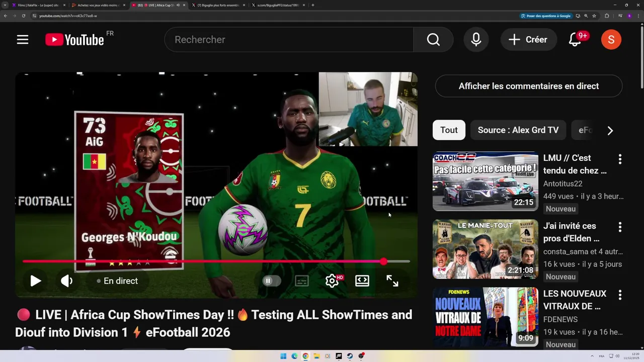The height and width of the screenshot is (362, 644).
Task: Open LMU race video thumbnail
Action: (x=486, y=181)
